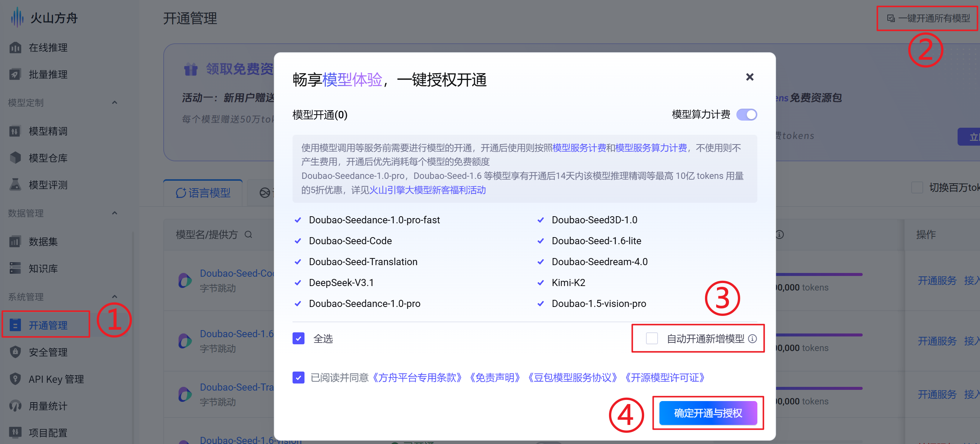980x444 pixels.
Task: Click the 模型评测 flask icon
Action: pyautogui.click(x=15, y=185)
